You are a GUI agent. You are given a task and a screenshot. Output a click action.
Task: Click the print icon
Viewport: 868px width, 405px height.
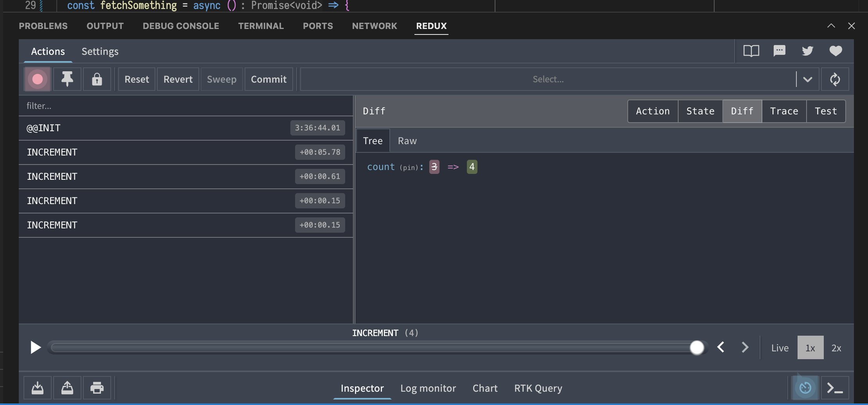point(97,388)
